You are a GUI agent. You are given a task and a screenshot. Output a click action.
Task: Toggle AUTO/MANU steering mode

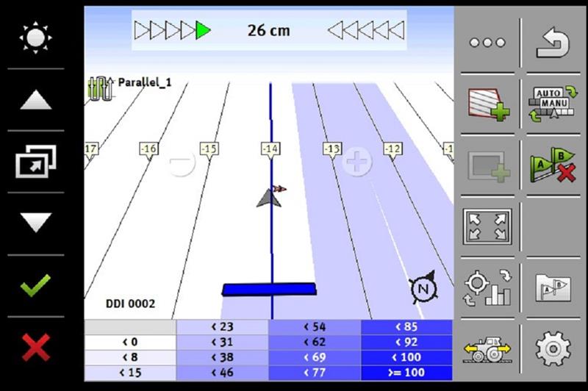click(x=553, y=104)
